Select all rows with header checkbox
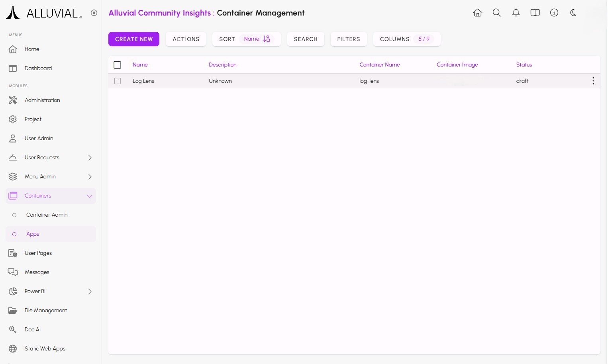The image size is (608, 364). click(118, 65)
